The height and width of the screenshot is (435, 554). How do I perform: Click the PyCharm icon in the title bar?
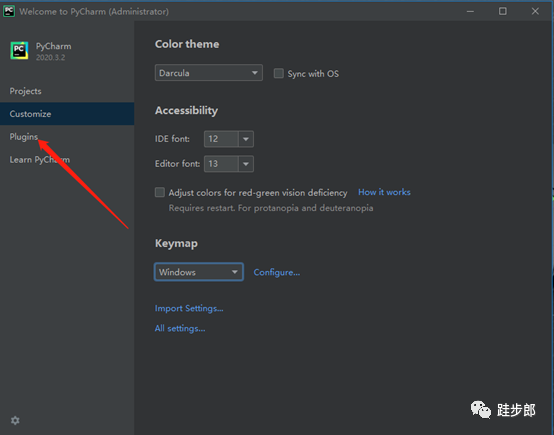(9, 11)
